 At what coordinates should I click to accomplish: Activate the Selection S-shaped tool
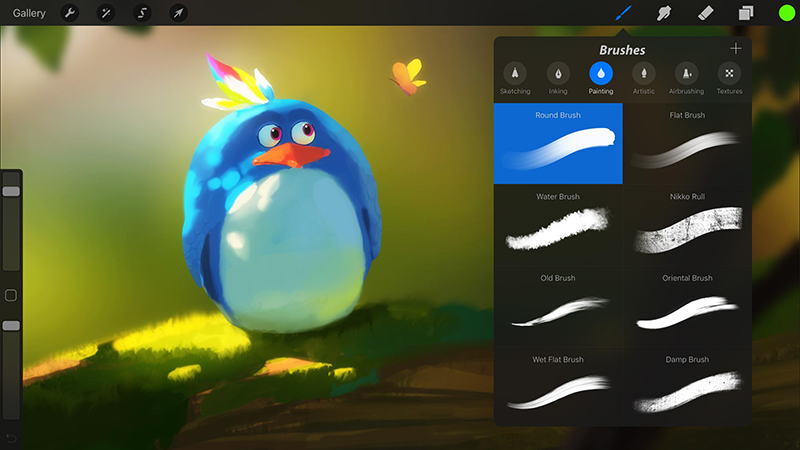click(142, 13)
